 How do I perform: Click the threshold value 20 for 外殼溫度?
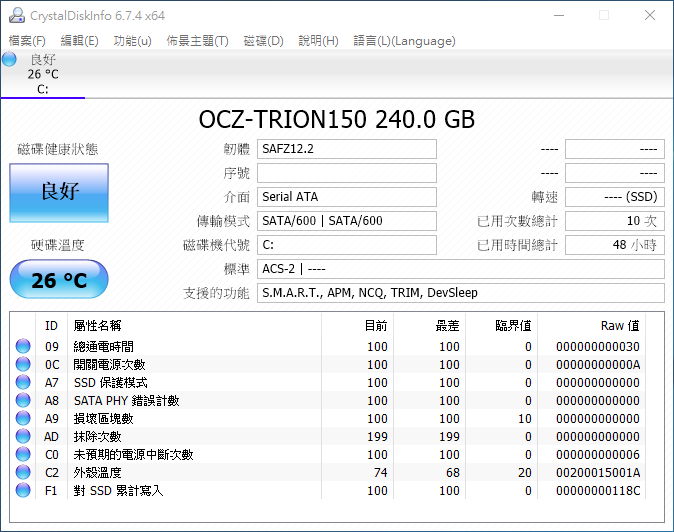(x=524, y=473)
